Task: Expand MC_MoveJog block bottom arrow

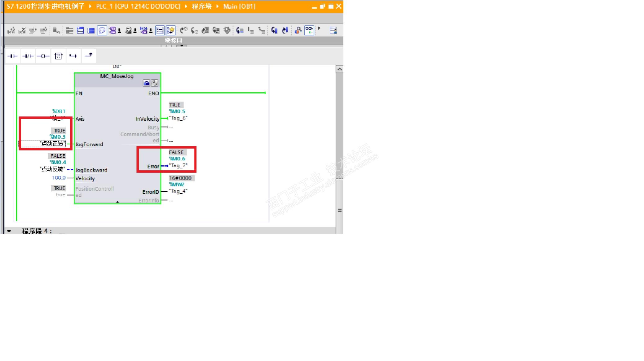Action: click(x=117, y=202)
